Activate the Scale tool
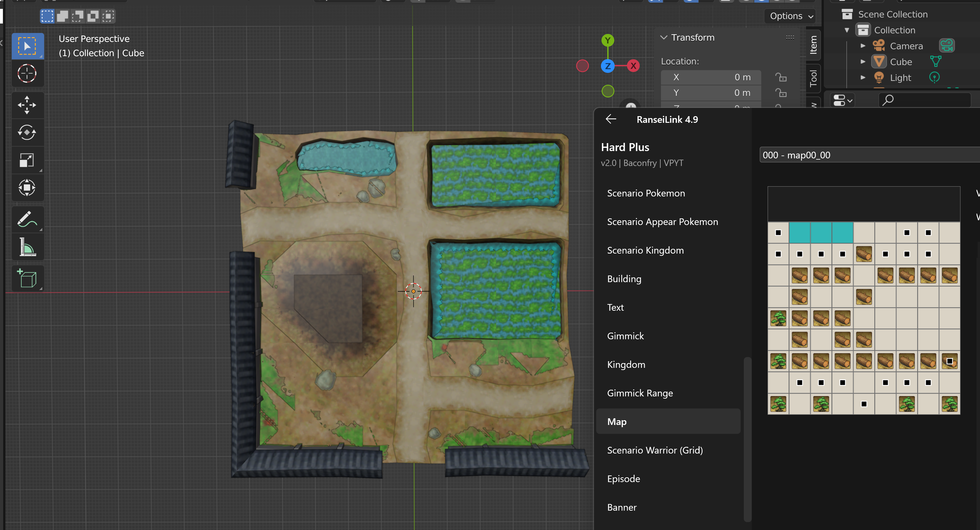Screen dimensions: 980x530 27,160
